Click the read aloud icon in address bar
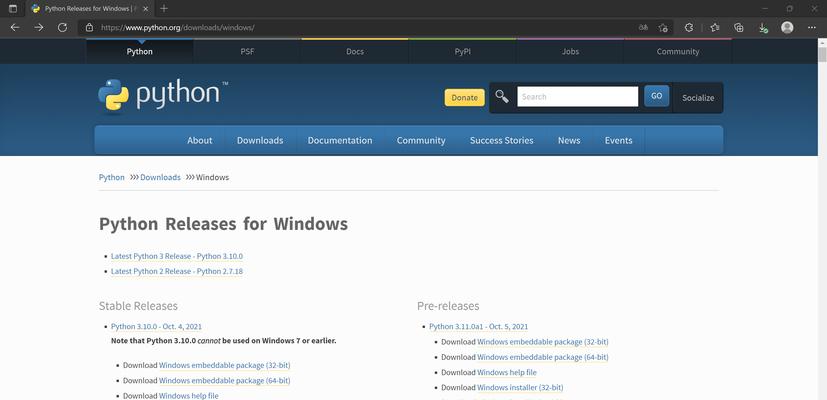Image resolution: width=827 pixels, height=400 pixels. click(643, 27)
